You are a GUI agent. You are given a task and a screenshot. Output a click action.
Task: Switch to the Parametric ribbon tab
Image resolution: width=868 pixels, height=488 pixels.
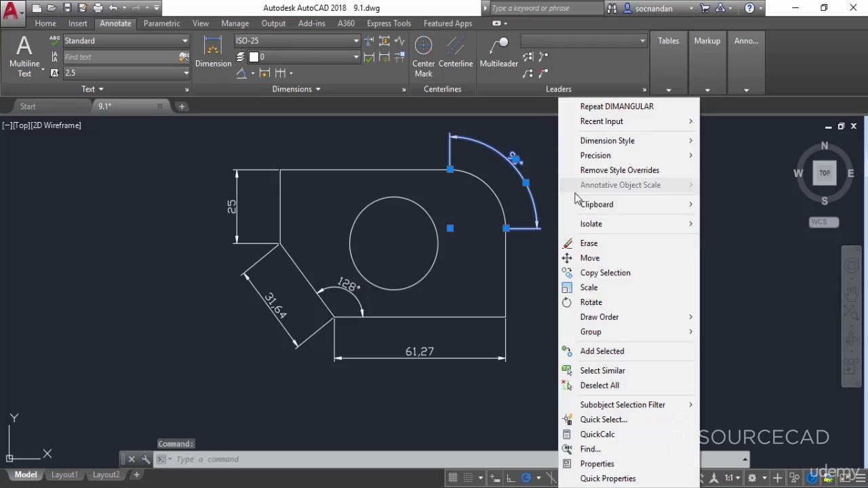(161, 23)
